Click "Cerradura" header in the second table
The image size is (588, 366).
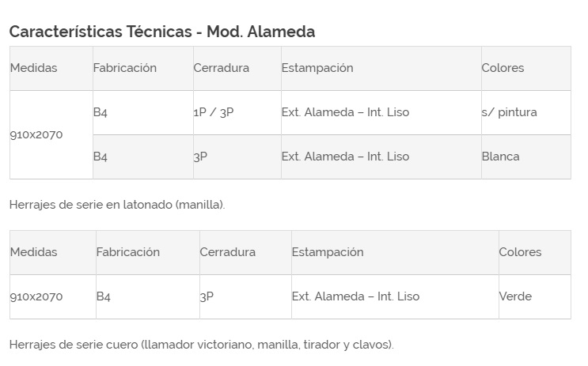pos(228,252)
